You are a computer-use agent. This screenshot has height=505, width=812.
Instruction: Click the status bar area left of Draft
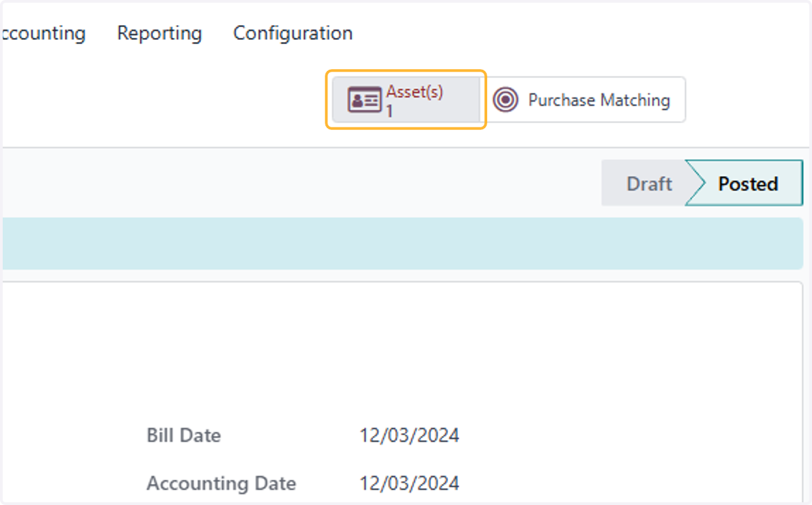click(x=300, y=183)
